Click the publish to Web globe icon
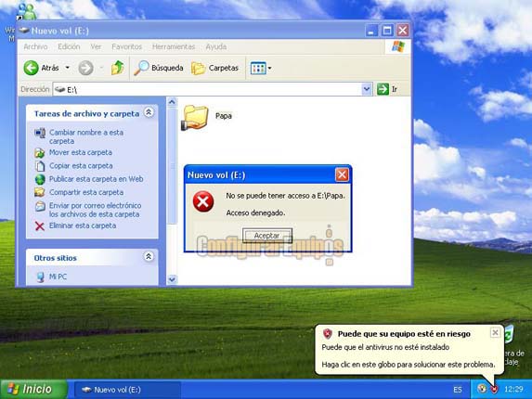Viewport: 532px width, 399px height. tap(40, 179)
